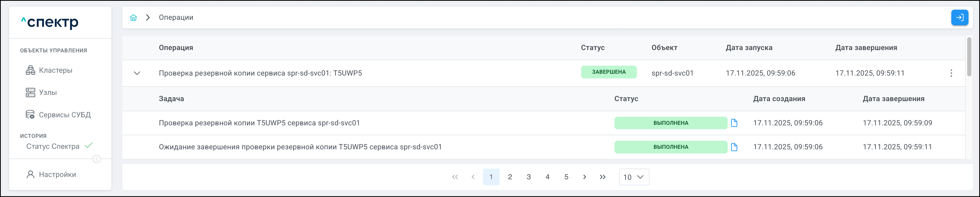The width and height of the screenshot is (980, 197).
Task: Select page 5 in the pagination
Action: tap(566, 177)
